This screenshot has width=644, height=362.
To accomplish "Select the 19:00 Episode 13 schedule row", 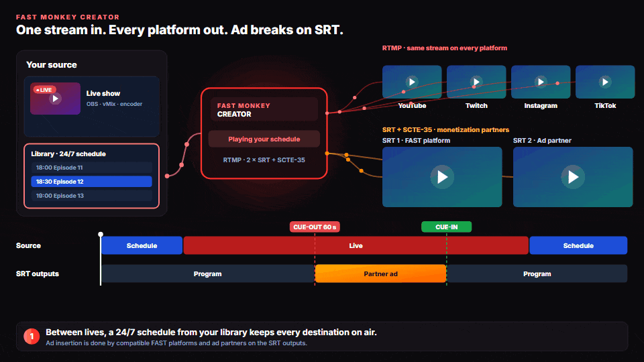I will (x=92, y=196).
